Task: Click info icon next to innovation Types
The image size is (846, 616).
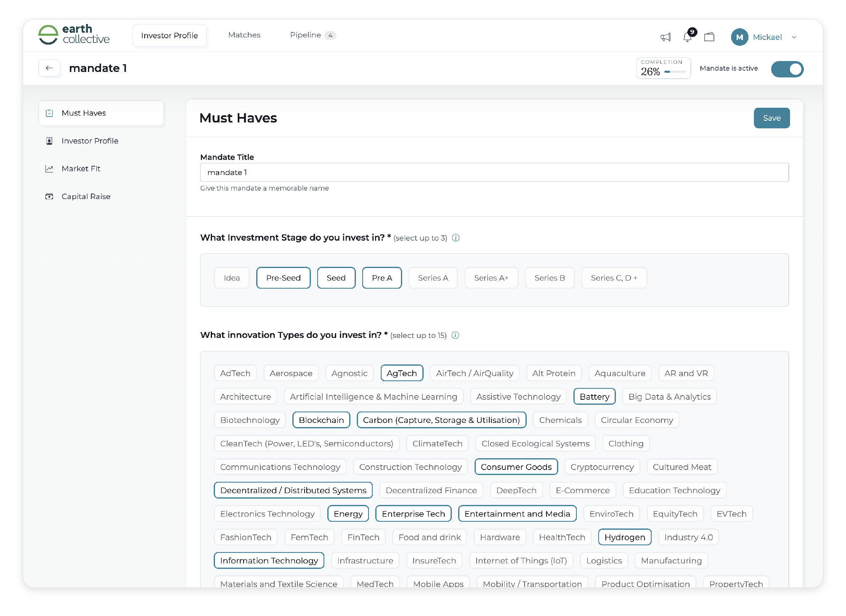Action: click(x=455, y=335)
